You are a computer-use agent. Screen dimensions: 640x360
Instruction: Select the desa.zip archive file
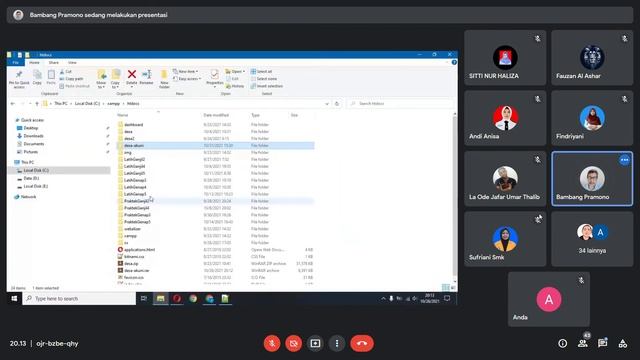click(x=216, y=264)
